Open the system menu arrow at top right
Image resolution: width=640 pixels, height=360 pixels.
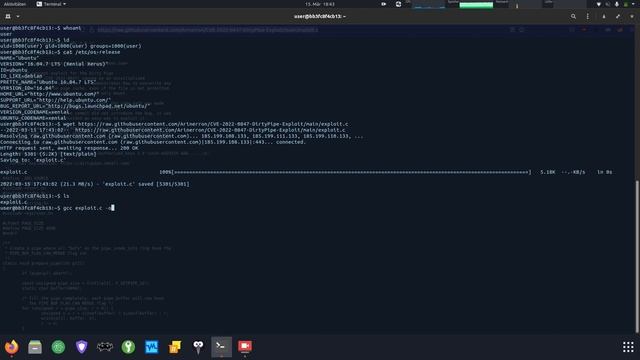coord(634,4)
